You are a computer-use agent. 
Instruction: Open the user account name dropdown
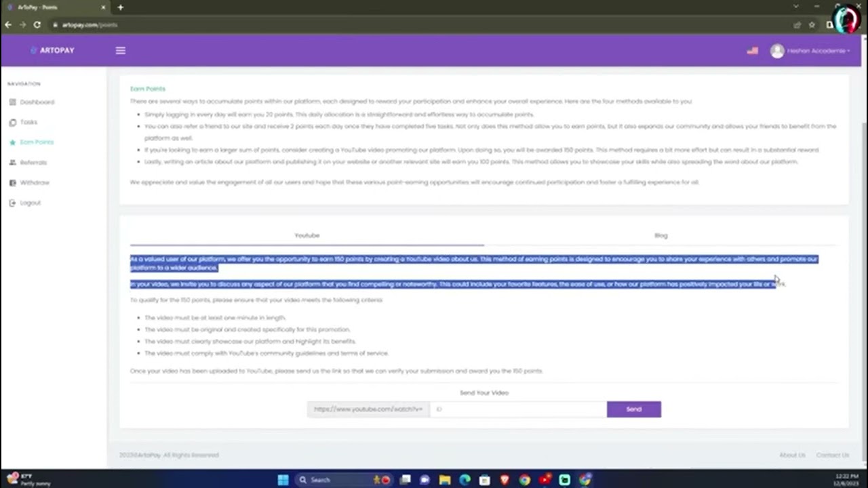coord(818,51)
